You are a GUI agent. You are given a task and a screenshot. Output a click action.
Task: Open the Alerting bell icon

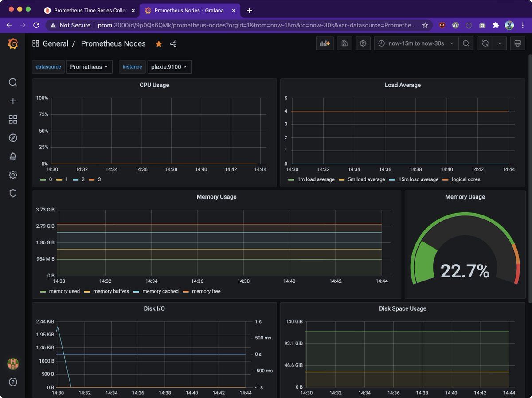(13, 156)
